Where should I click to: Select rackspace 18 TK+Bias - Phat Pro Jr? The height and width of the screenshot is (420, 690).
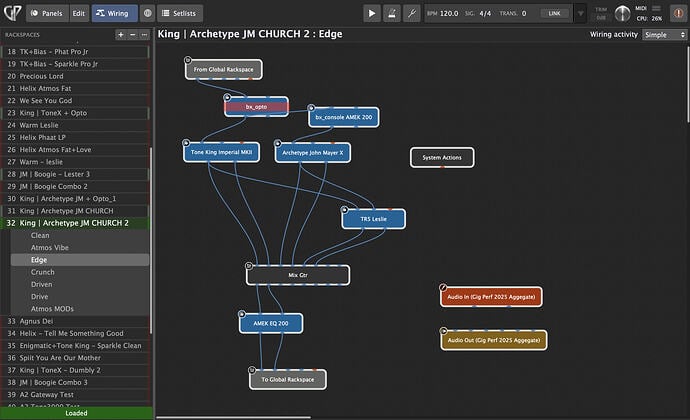pos(75,52)
